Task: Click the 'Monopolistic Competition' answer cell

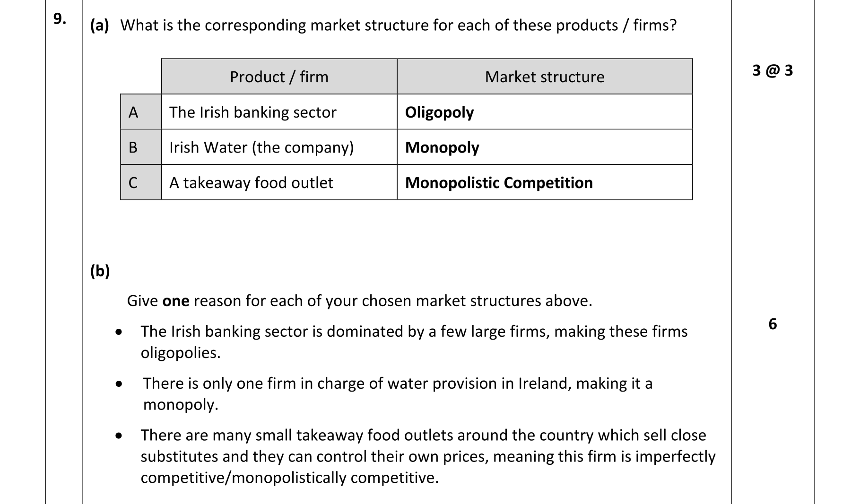Action: [499, 183]
